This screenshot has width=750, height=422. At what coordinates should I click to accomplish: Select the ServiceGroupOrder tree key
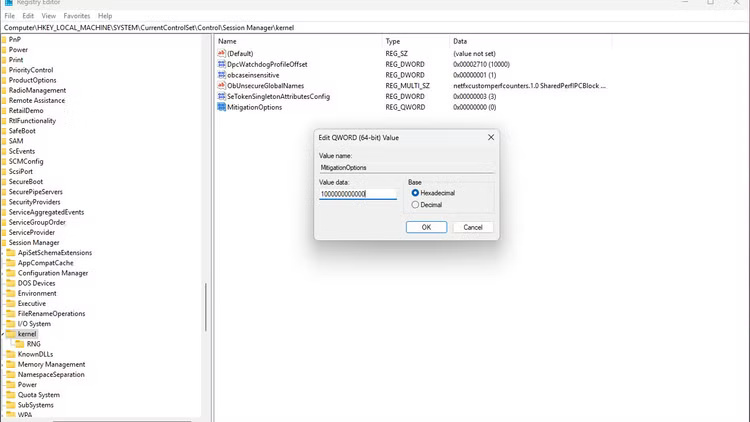point(37,222)
